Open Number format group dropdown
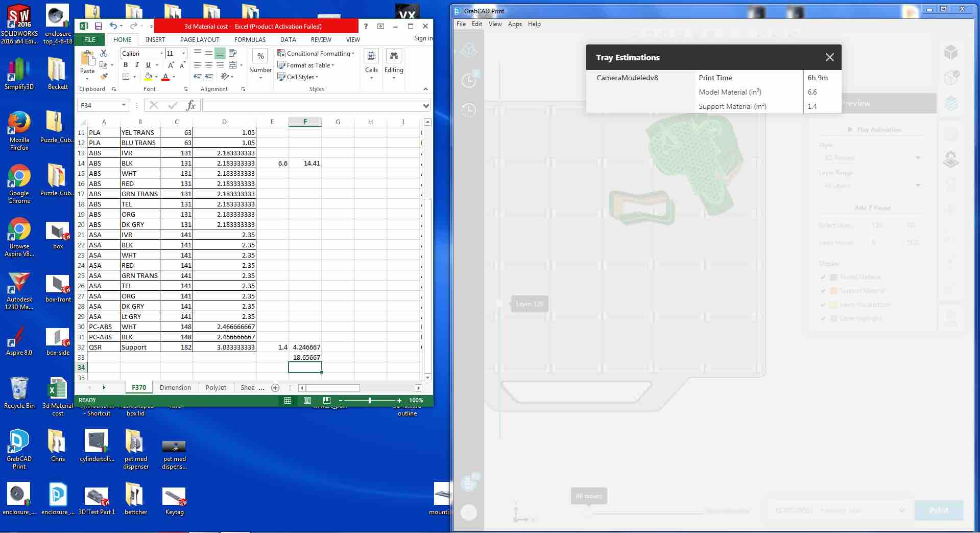 tap(260, 65)
